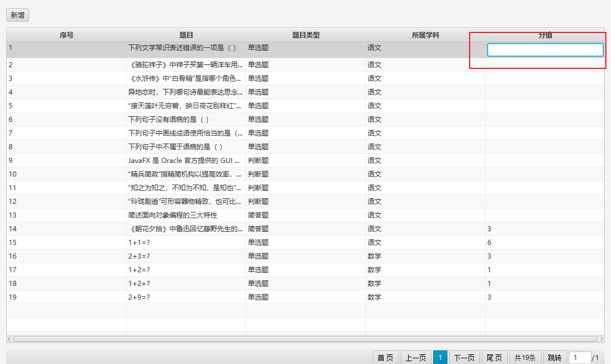This screenshot has width=611, height=364.
Task: Click the 分值 input field in row 1
Action: coord(545,50)
